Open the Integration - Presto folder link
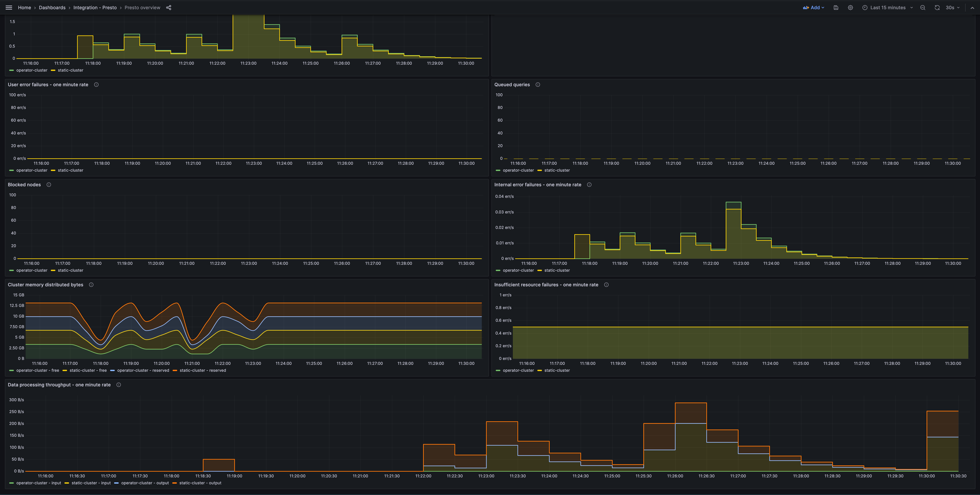This screenshot has width=980, height=495. (95, 7)
